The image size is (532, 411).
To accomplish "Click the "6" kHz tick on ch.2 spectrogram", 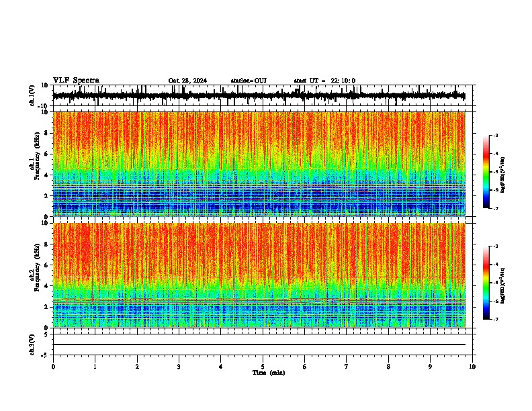I will tap(46, 265).
